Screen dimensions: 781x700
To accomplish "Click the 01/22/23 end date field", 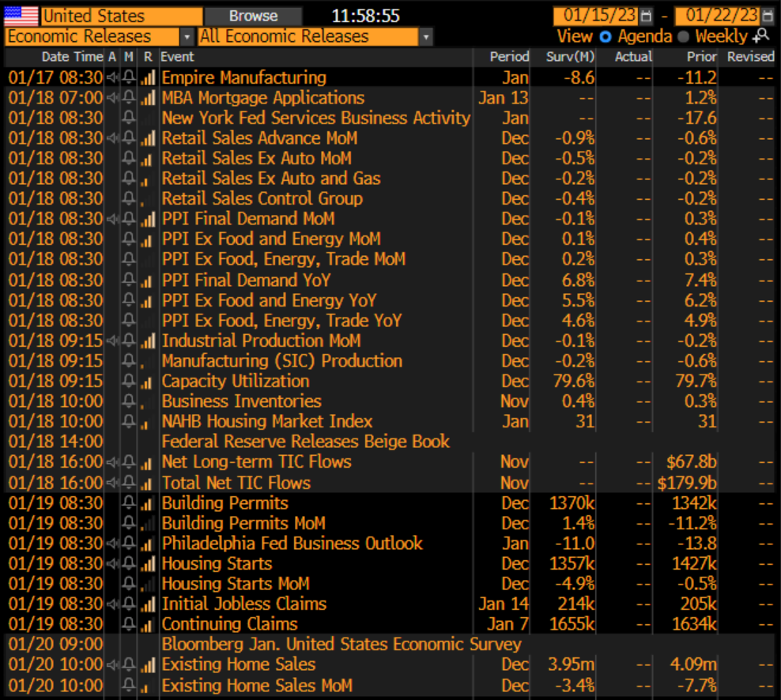I will tap(719, 16).
